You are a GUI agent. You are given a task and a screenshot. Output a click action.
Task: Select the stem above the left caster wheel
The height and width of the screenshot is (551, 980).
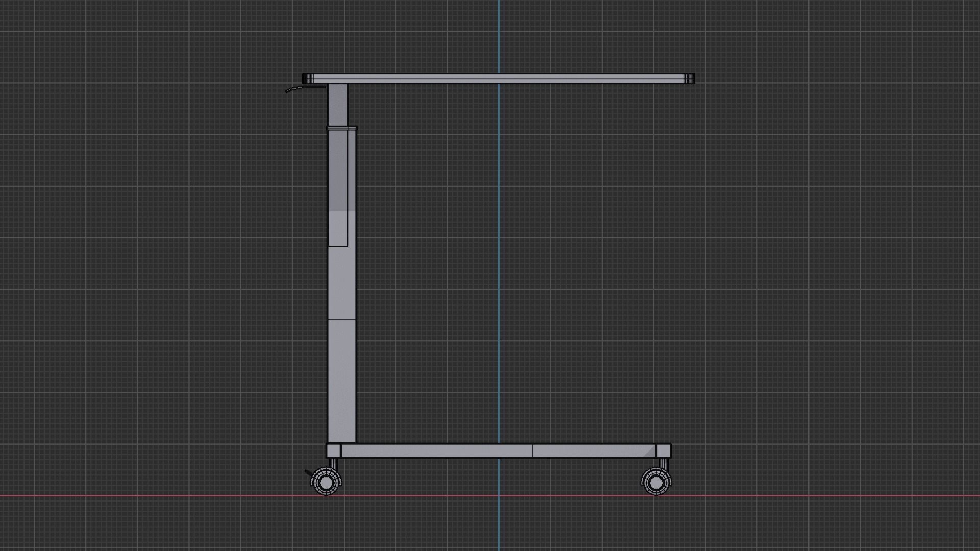pos(333,463)
